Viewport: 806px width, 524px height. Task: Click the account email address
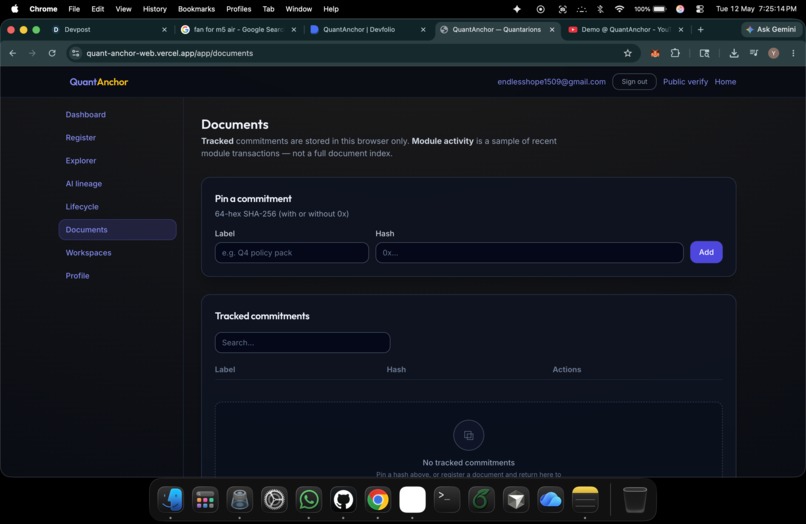(551, 82)
